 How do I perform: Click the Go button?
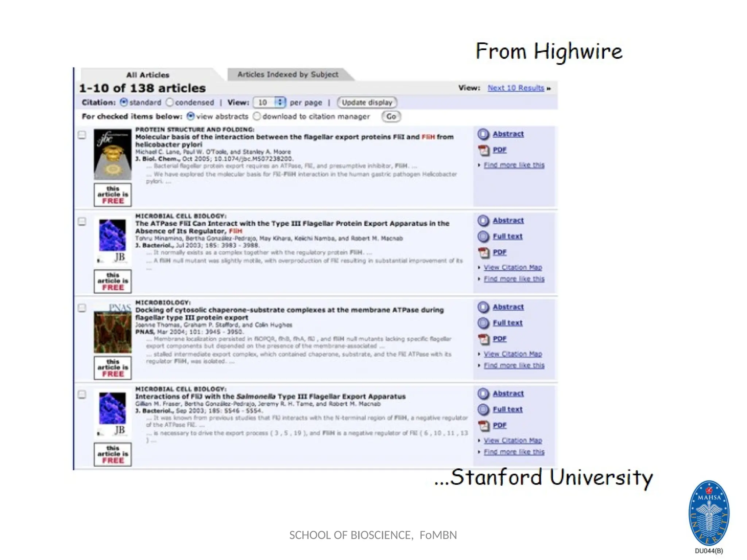391,117
